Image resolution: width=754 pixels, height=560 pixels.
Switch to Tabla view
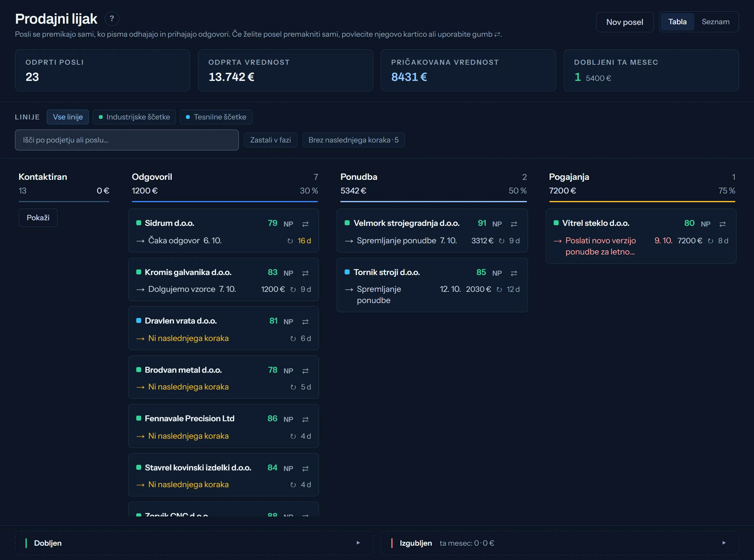coord(677,22)
